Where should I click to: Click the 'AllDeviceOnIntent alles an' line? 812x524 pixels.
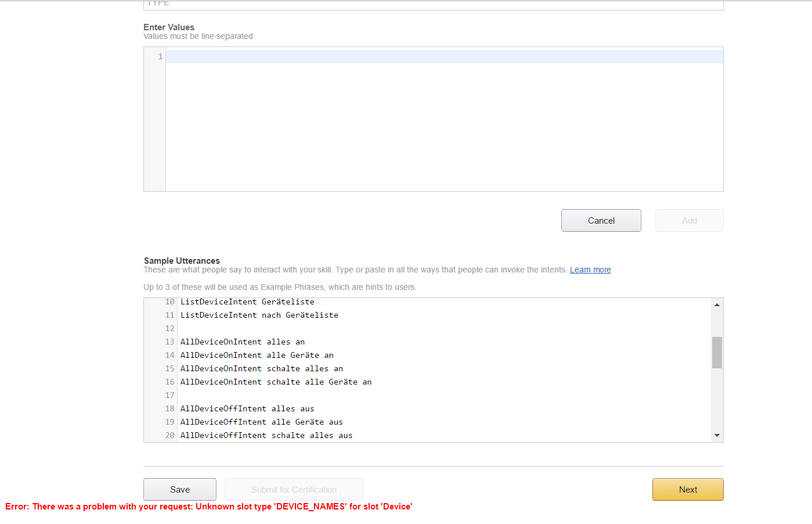click(242, 342)
